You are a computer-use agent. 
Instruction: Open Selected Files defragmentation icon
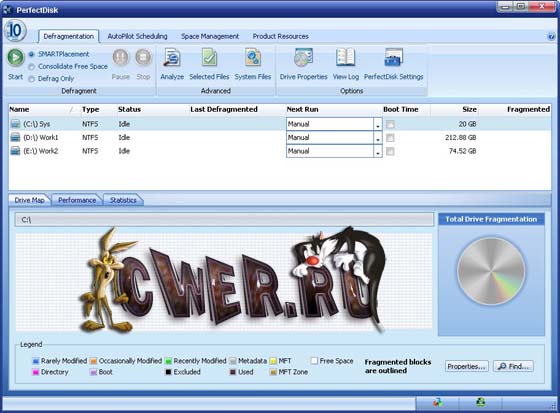209,58
